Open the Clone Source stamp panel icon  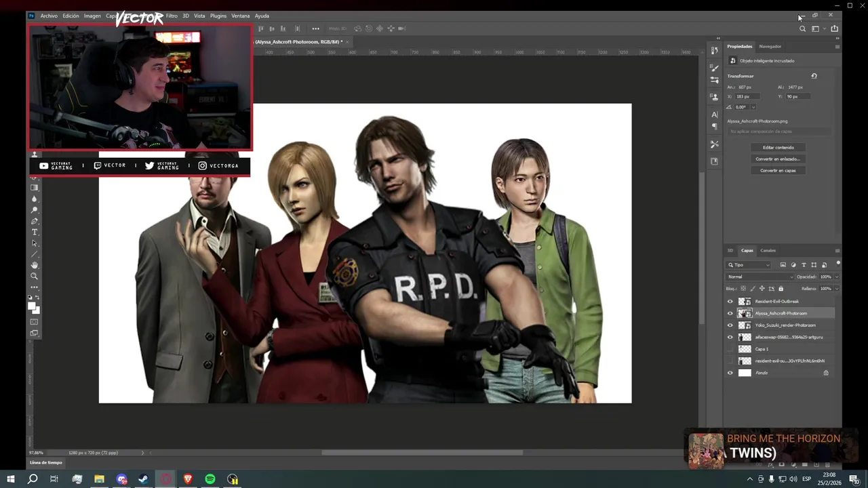tap(714, 97)
